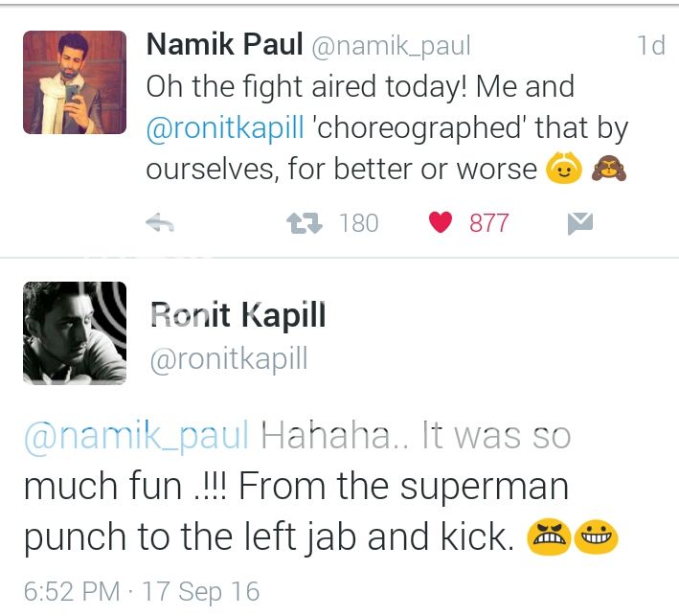Click the @namik_paul handle beside the name
Viewport: 679px width, 616px height.
click(391, 46)
